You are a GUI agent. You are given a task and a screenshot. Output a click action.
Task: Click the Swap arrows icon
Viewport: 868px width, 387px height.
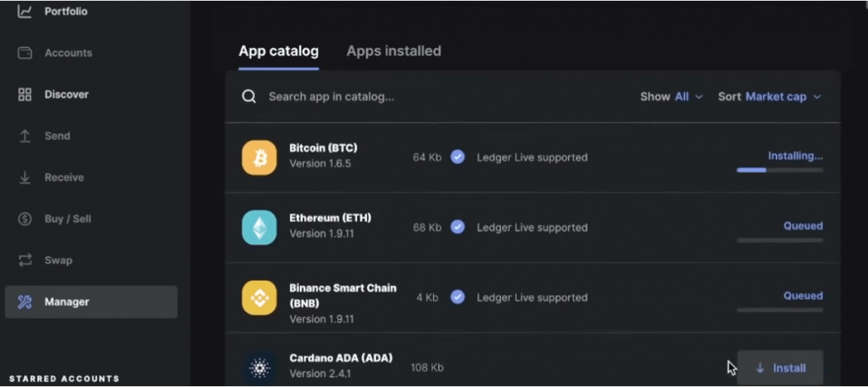point(25,260)
